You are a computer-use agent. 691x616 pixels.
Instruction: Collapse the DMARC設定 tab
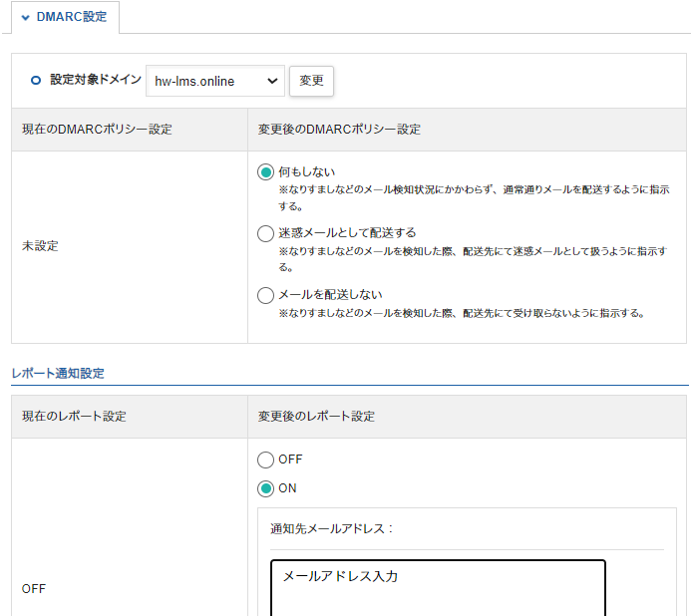click(64, 17)
